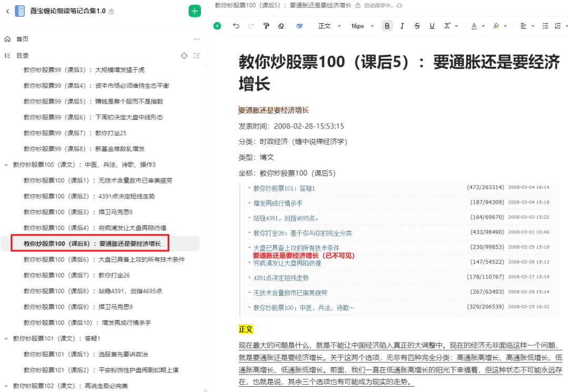
Task: Click the green insert plus icon in toolbar
Action: point(217,26)
